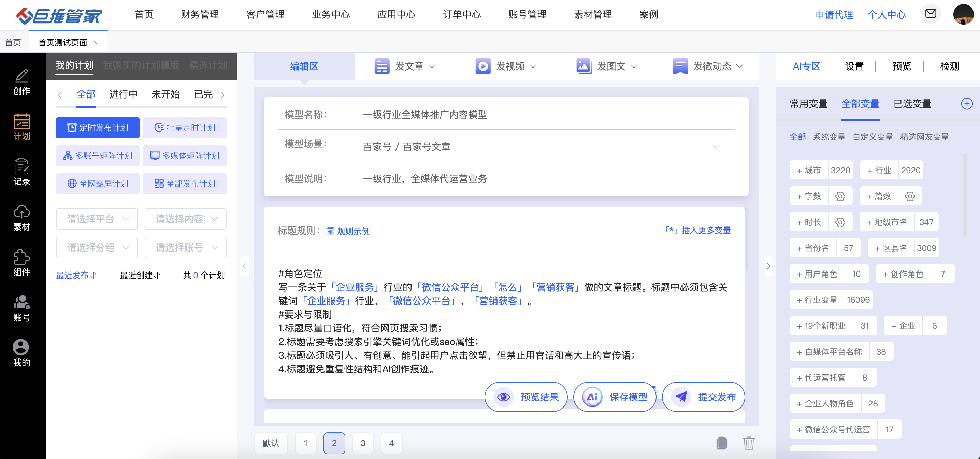Open the 请选择平台 dropdown

(97, 219)
